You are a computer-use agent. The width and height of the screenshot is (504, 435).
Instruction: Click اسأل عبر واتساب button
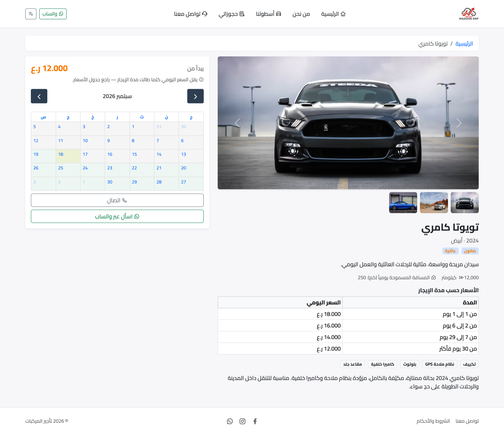(x=117, y=216)
